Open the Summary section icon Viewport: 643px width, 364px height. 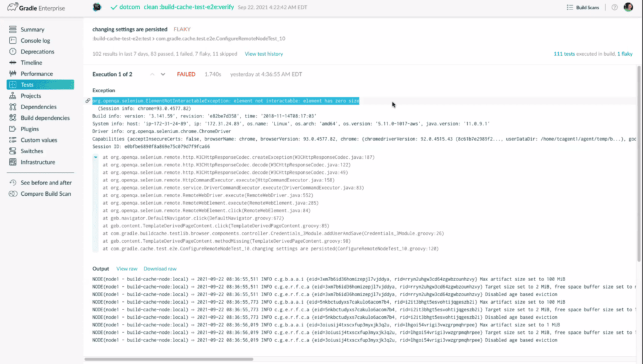pos(13,29)
